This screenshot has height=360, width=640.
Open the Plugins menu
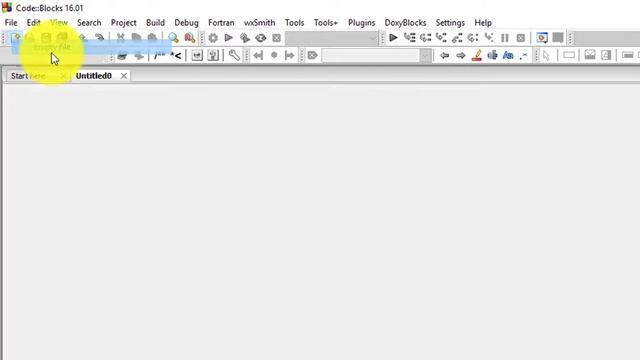tap(362, 23)
